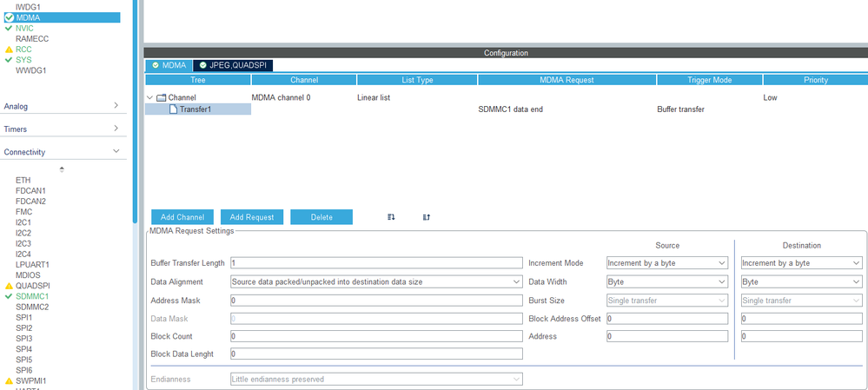Click the 'MDMA channel 0' cell
Screen dimensions: 868x390
[282, 98]
